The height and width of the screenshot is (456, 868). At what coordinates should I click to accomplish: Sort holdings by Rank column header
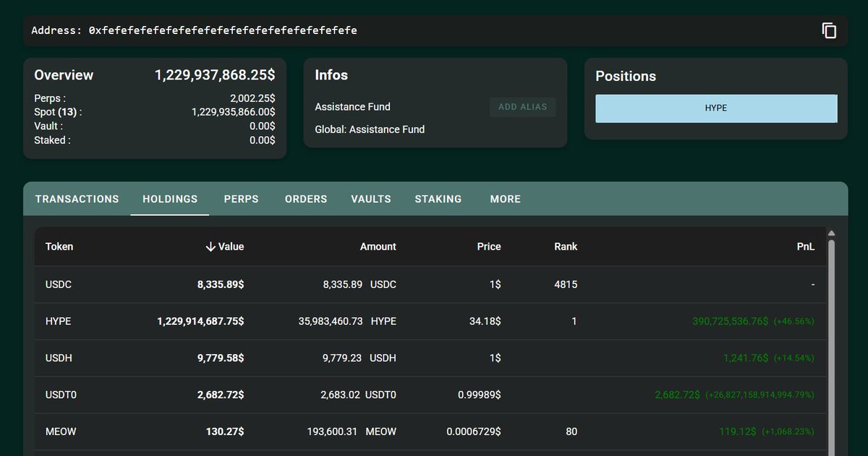tap(566, 247)
